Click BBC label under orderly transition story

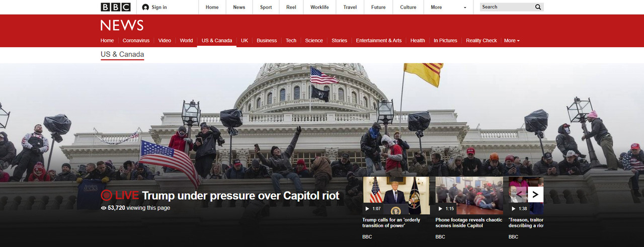(x=367, y=236)
